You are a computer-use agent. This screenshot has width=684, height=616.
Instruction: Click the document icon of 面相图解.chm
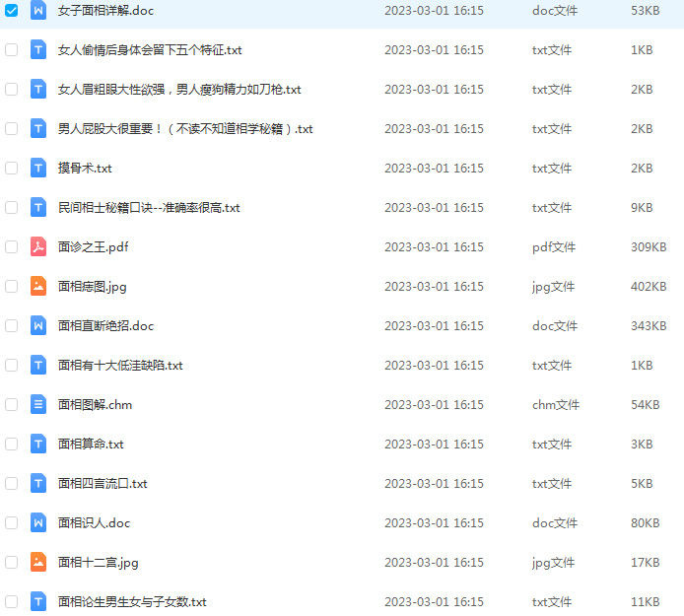point(38,404)
